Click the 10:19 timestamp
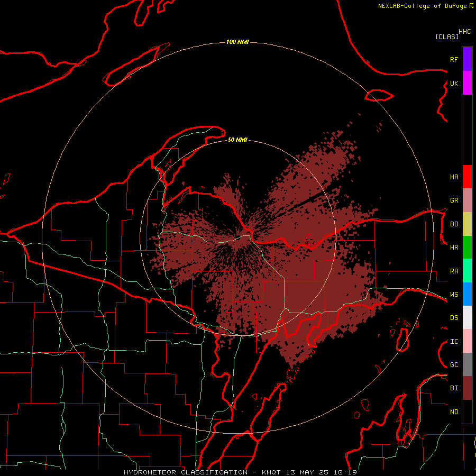476x476 pixels. point(345,472)
